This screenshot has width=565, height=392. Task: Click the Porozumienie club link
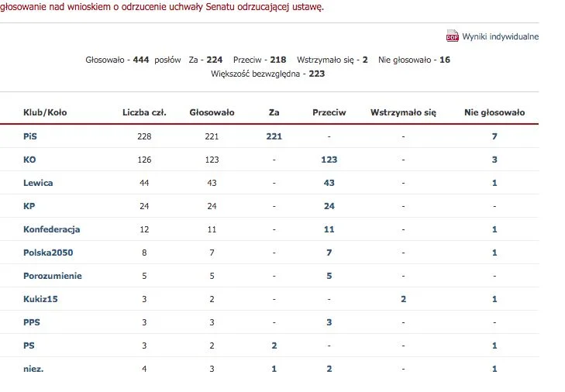tap(52, 276)
